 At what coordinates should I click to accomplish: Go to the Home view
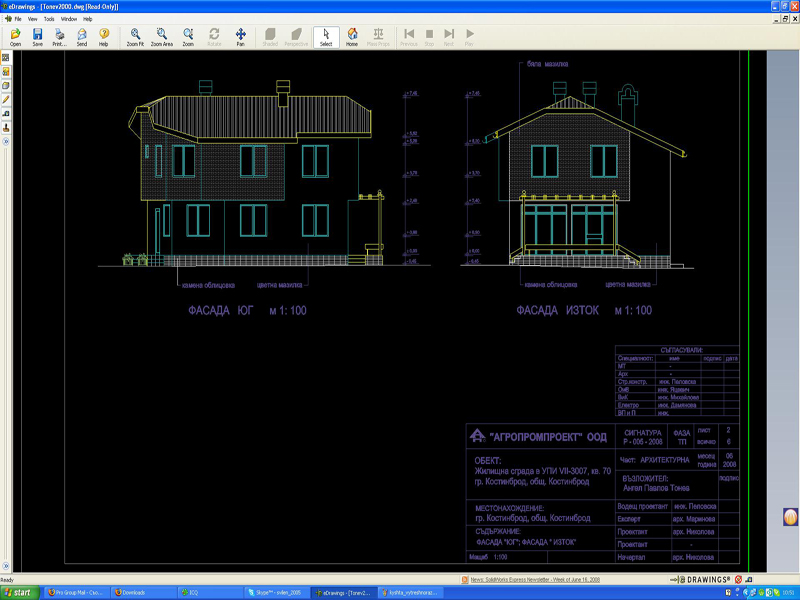(x=352, y=38)
